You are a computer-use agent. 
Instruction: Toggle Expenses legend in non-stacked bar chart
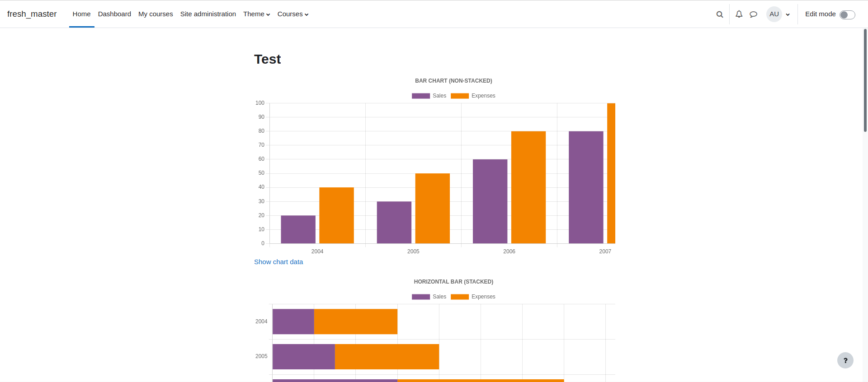coord(473,96)
